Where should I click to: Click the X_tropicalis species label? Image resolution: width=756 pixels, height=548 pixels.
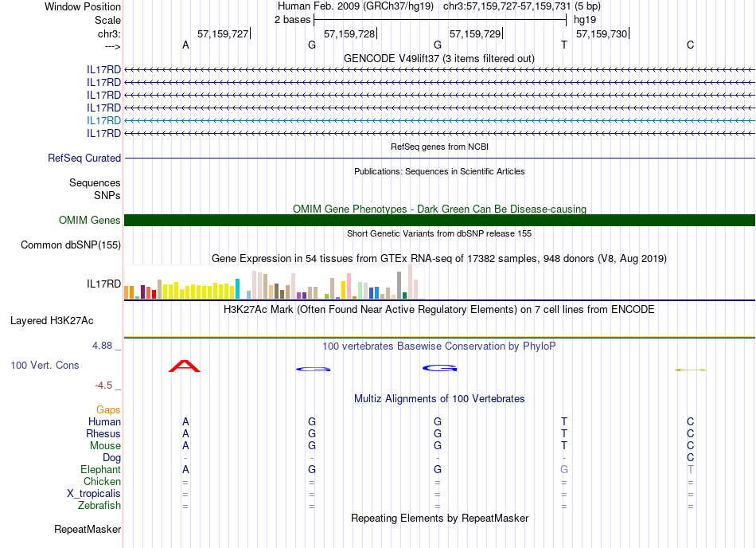[x=94, y=494]
